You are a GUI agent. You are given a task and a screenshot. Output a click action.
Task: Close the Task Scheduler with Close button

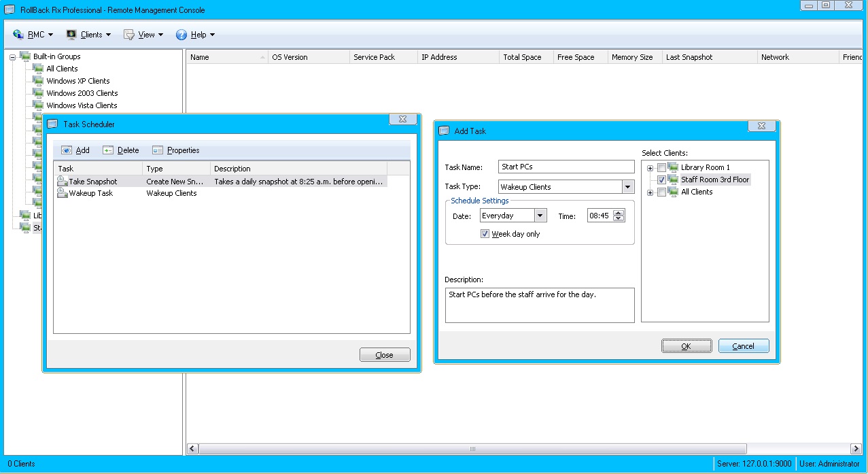385,355
